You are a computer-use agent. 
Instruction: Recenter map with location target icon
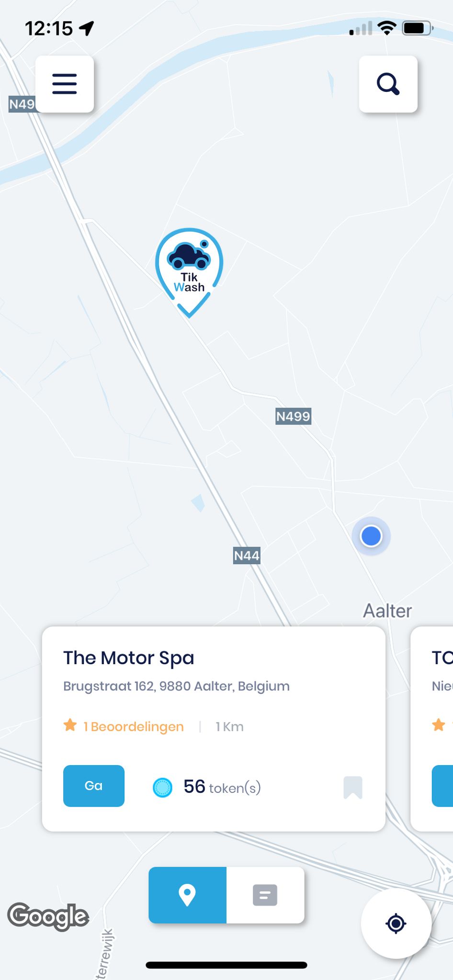(396, 924)
